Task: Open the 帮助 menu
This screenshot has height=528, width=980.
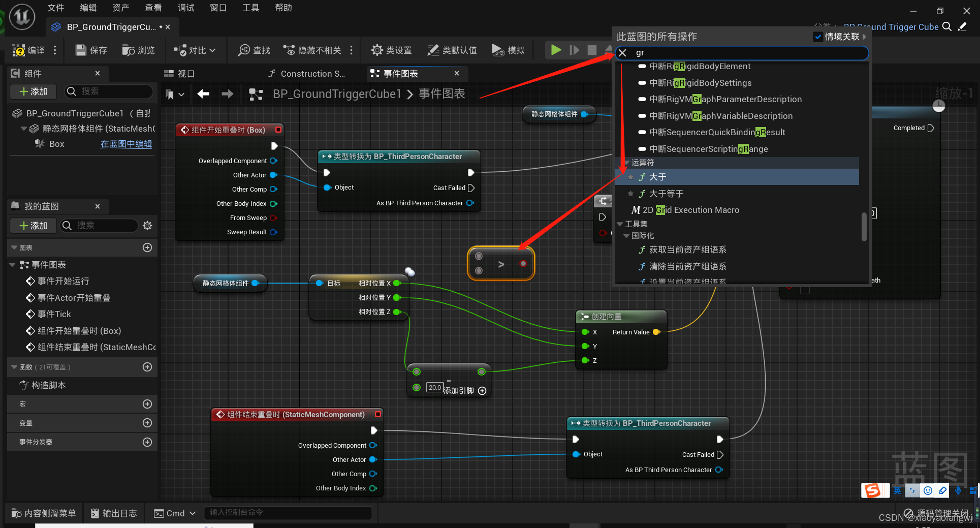Action: coord(283,8)
